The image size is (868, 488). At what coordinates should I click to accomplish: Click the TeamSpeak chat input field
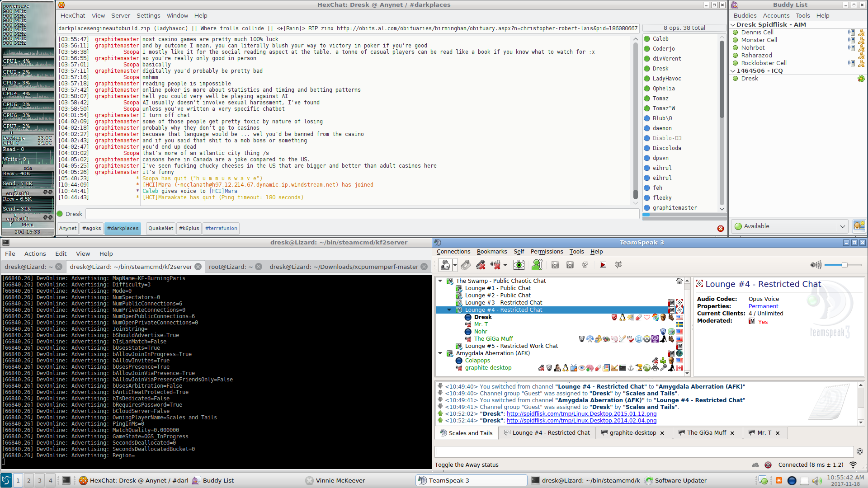point(644,451)
